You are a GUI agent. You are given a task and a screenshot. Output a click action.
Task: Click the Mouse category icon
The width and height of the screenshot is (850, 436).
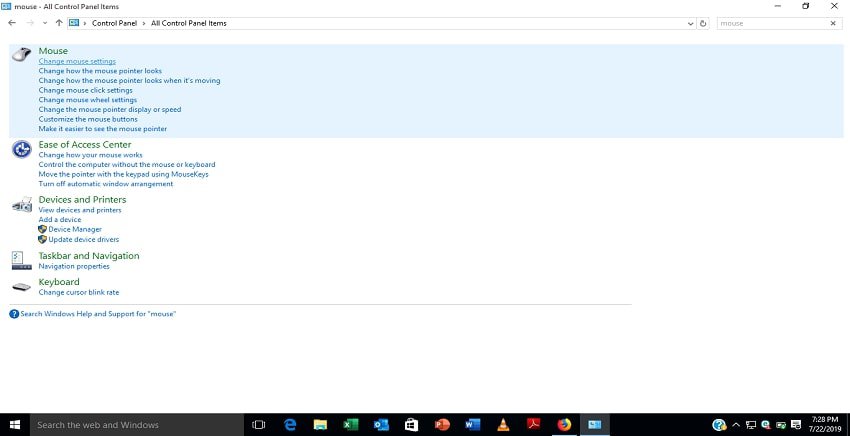click(22, 55)
